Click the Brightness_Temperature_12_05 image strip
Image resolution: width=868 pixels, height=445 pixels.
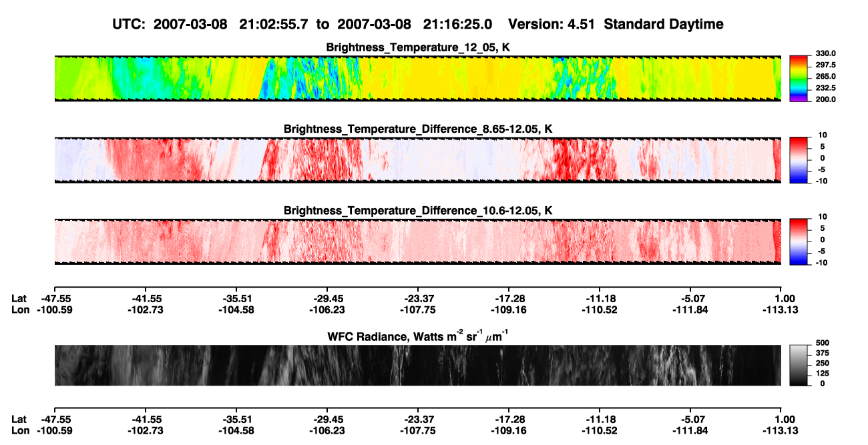pos(417,78)
